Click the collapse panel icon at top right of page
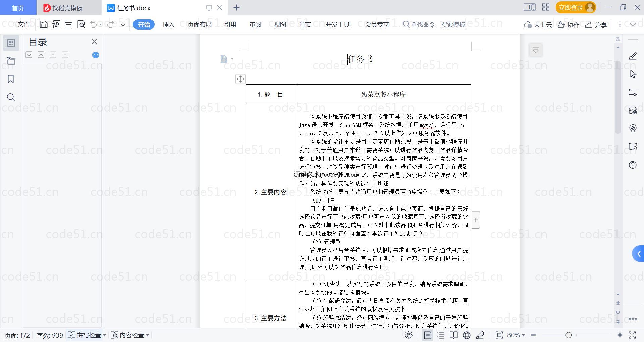Viewport: 644px width, 342px height. click(536, 50)
